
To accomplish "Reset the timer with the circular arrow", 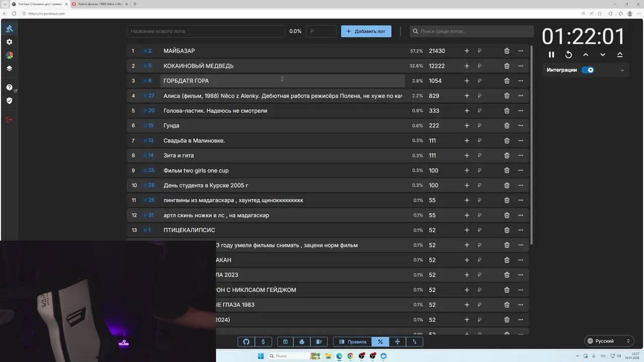I will pos(569,54).
